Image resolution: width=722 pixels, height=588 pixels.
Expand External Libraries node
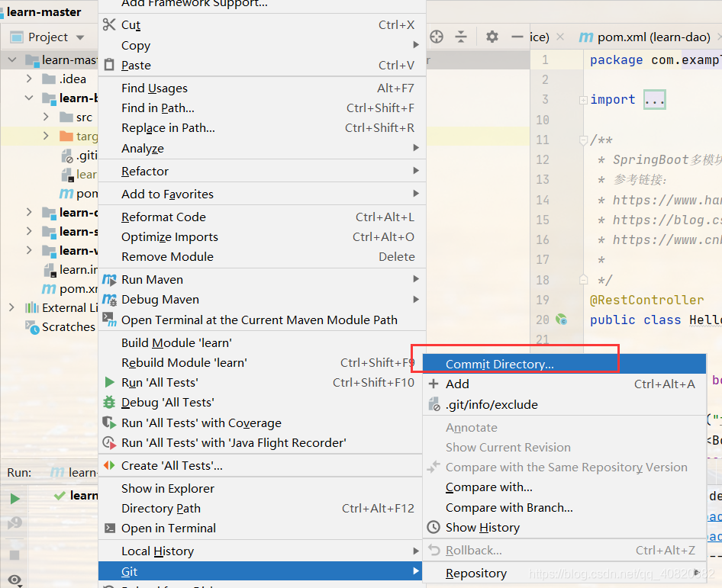coord(11,307)
